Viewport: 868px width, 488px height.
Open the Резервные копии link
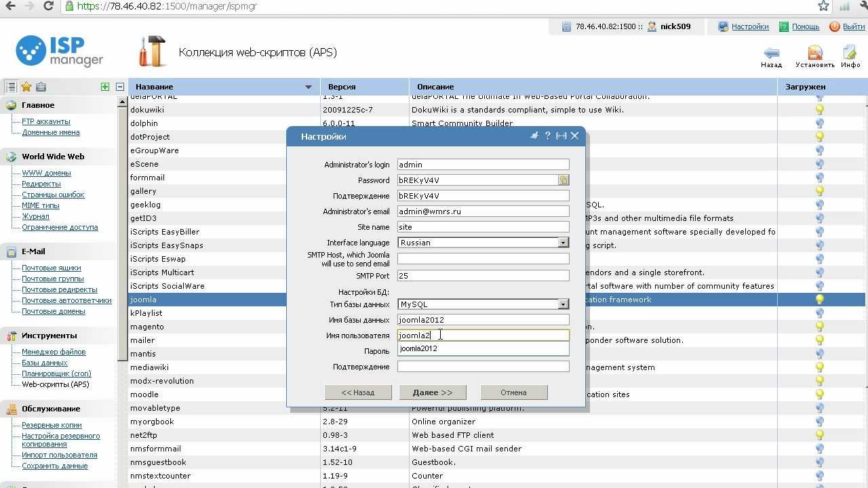point(52,425)
